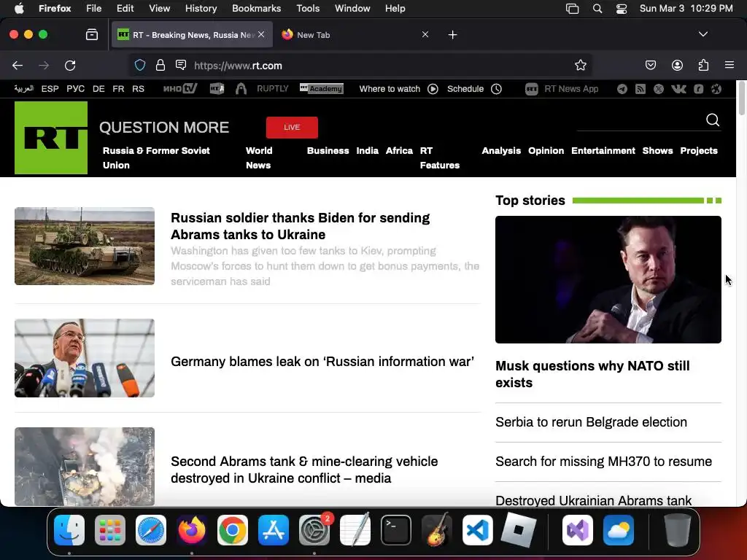Open the RT News App link

562,89
